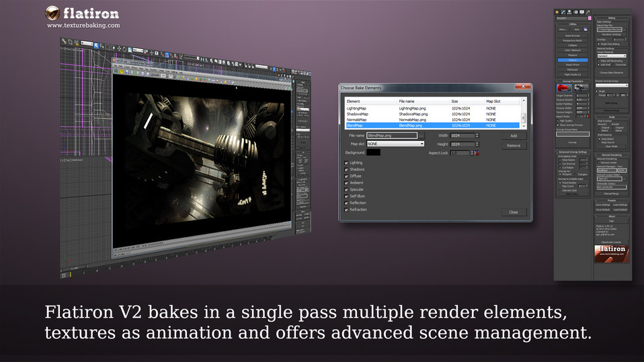Open the Choose Unwrap Group dropdown
The height and width of the screenshot is (362, 644).
pyautogui.click(x=612, y=85)
